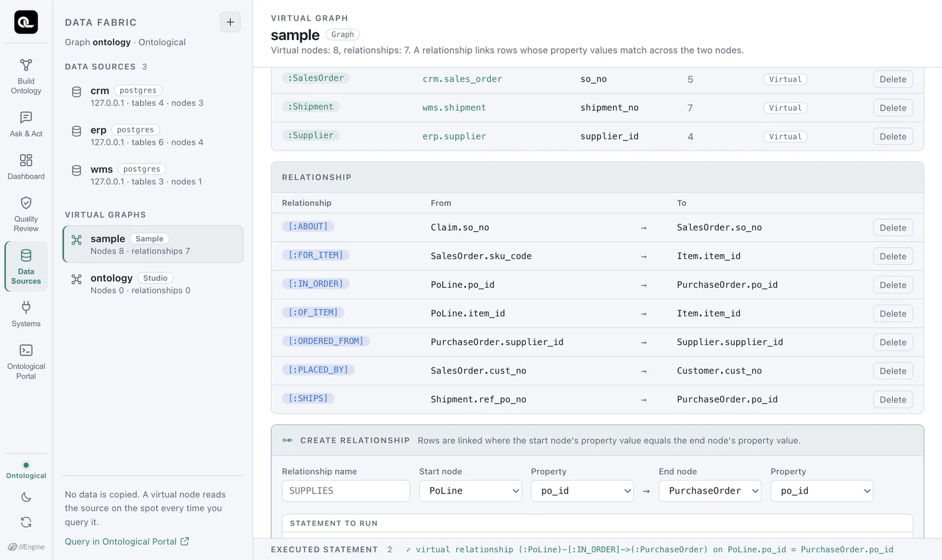Open Start node dropdown showing PoLine

pos(470,491)
